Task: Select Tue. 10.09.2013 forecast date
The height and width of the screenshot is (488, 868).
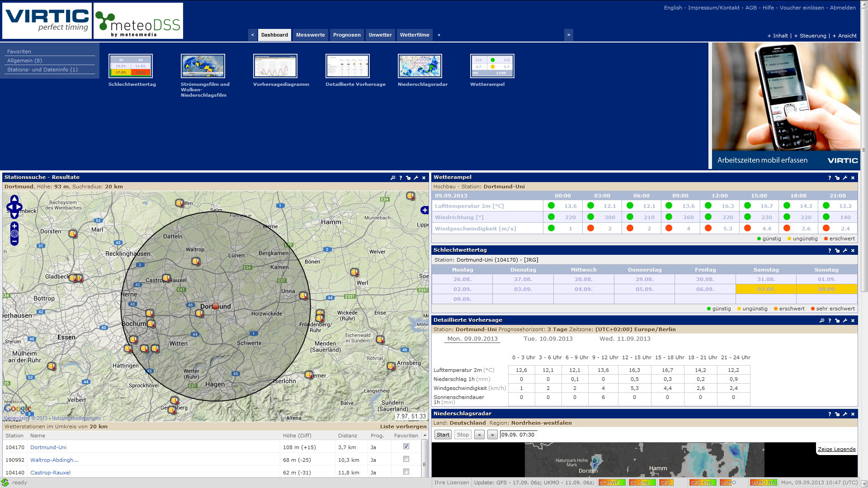Action: tap(548, 339)
